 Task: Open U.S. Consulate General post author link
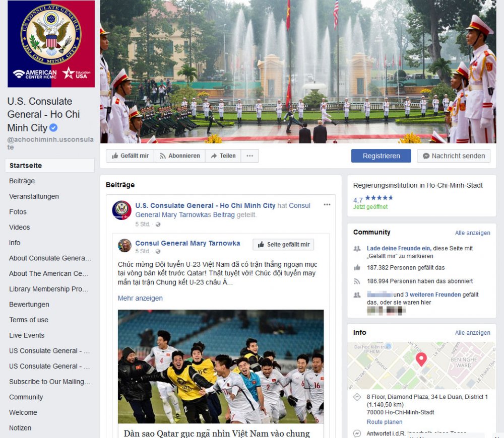(205, 205)
